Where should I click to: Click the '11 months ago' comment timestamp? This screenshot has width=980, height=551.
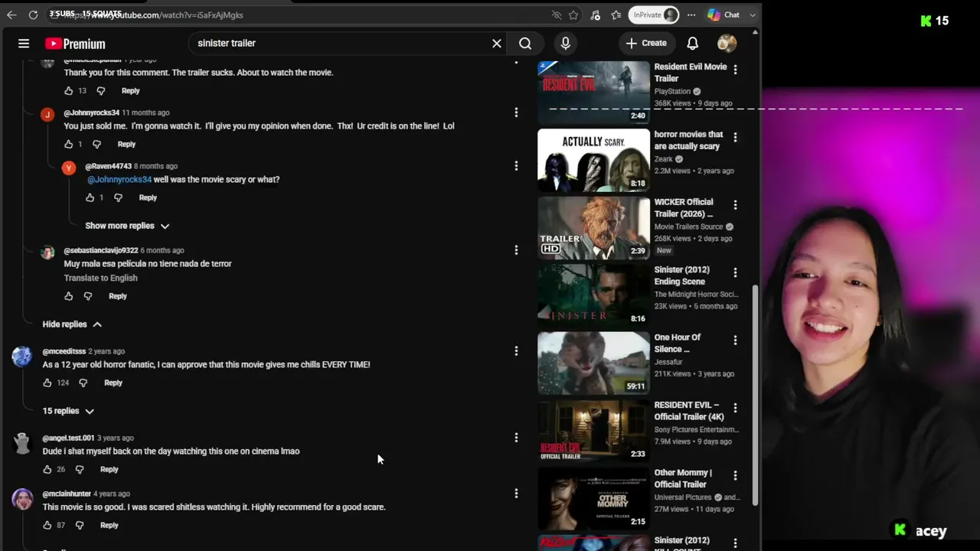[145, 112]
